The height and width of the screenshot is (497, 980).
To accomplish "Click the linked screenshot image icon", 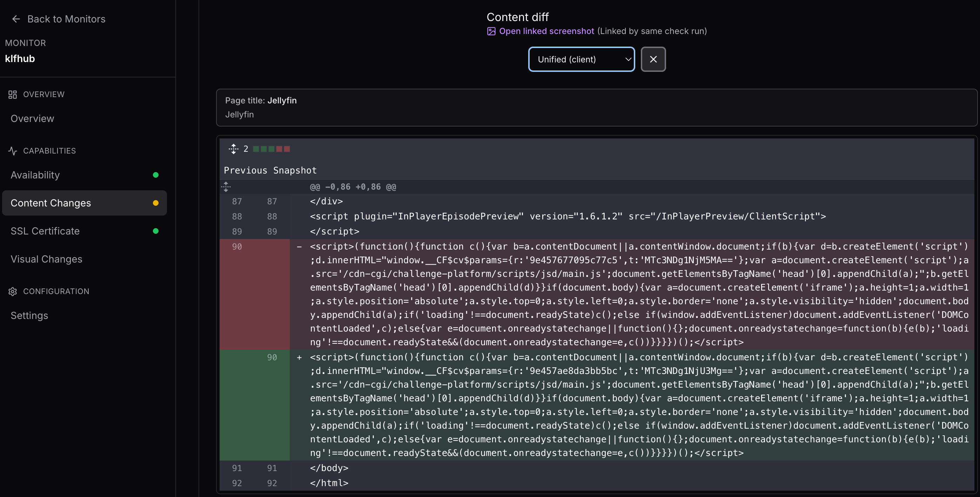I will click(x=491, y=31).
